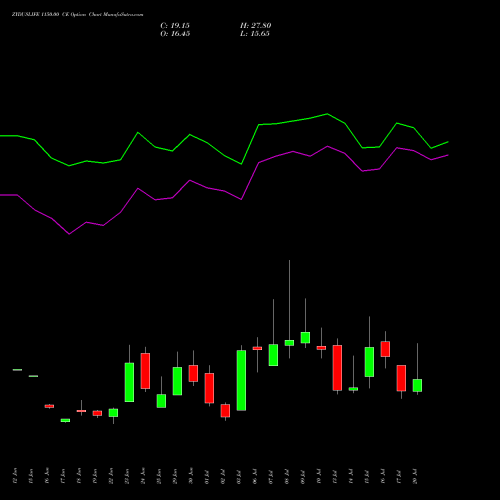Click the low value 'L: 15.65'

[x=255, y=34]
